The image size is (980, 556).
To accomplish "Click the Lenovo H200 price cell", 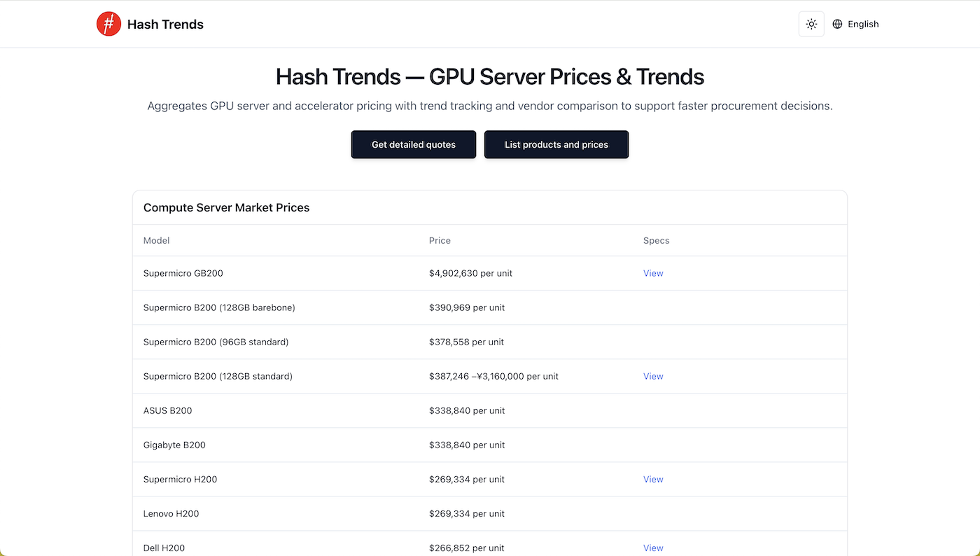I will pos(467,513).
